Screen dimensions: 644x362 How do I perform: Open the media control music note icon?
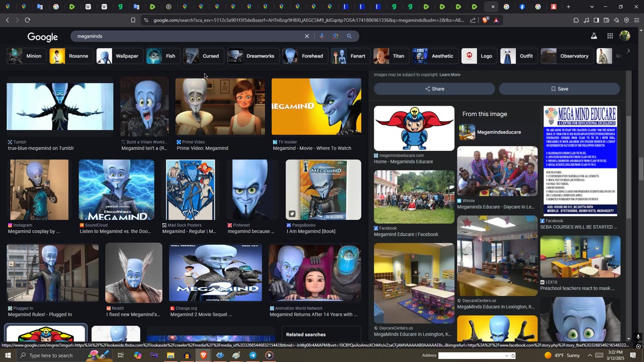pos(586,20)
